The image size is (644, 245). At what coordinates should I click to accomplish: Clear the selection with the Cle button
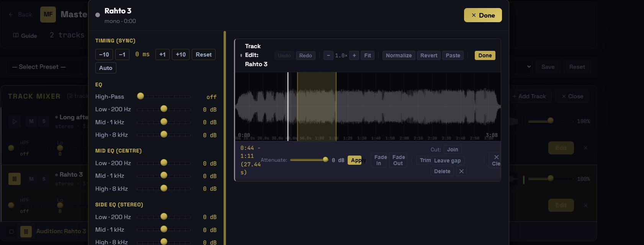coord(496,160)
